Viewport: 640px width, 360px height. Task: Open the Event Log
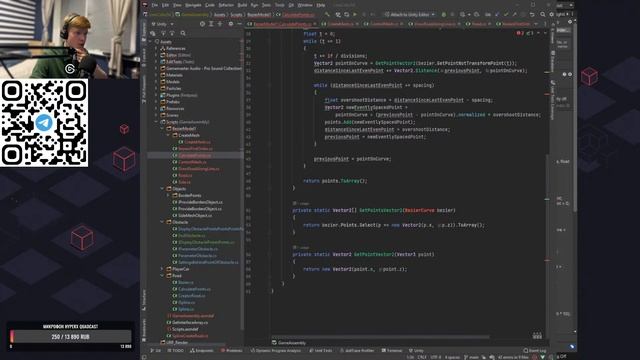pos(535,351)
